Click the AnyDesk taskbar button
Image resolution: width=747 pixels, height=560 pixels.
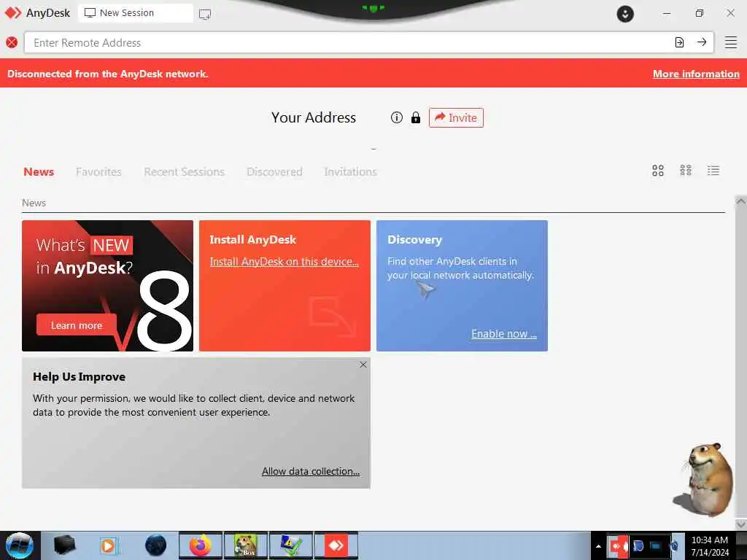tap(336, 545)
